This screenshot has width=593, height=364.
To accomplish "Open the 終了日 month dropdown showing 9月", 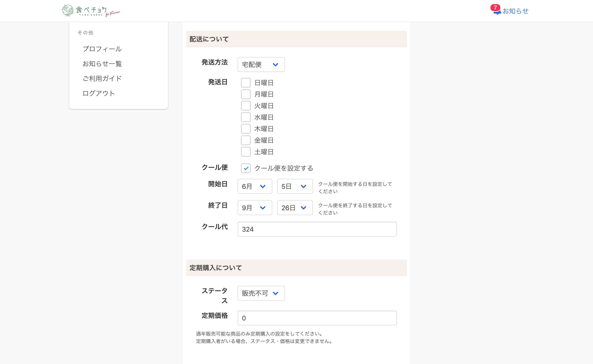I will coord(255,208).
